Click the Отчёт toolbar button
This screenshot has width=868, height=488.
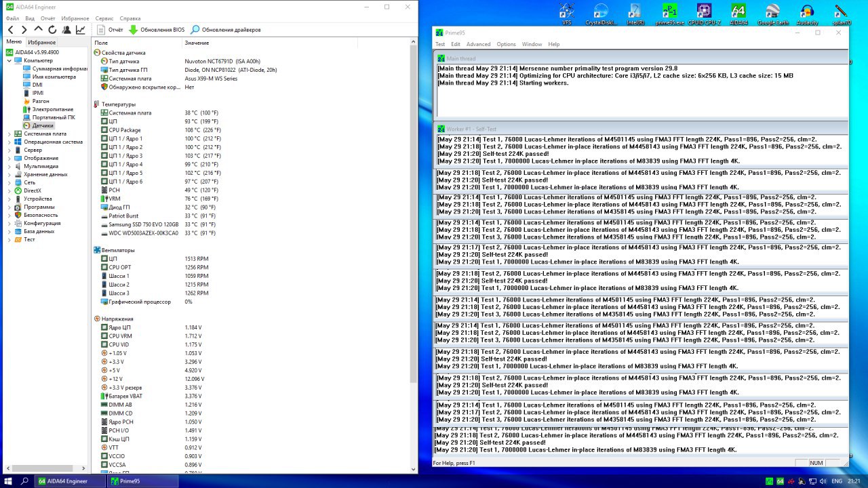click(x=110, y=30)
